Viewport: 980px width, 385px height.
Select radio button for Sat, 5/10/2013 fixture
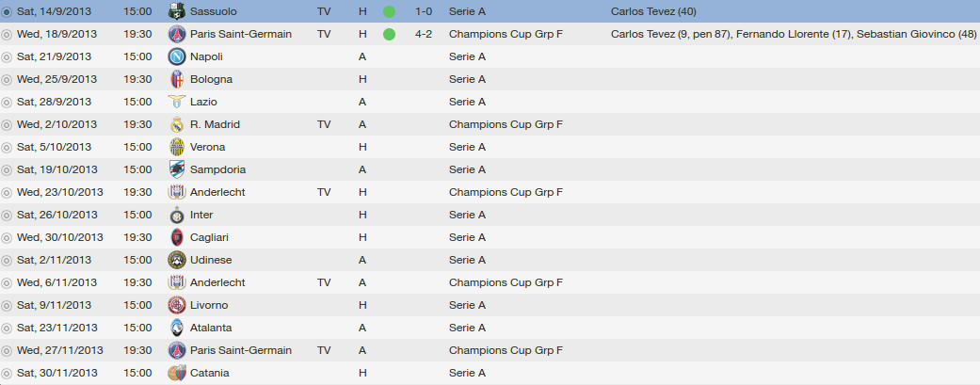point(8,147)
